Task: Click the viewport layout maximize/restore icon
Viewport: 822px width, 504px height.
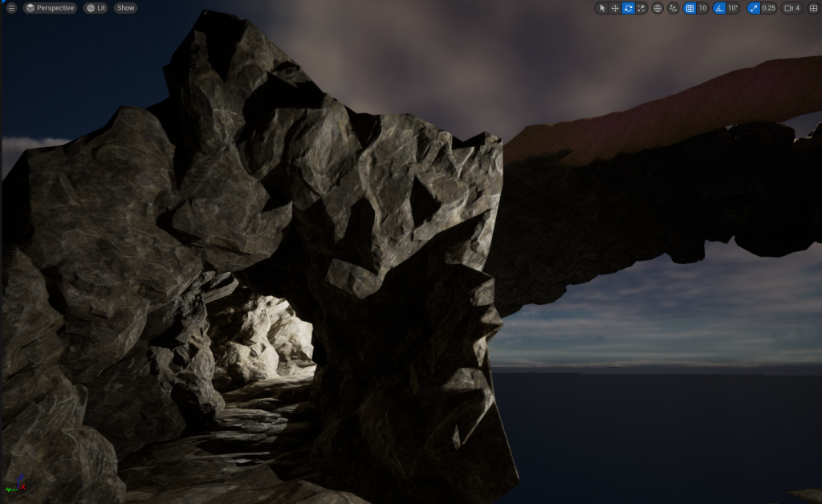Action: pos(812,8)
